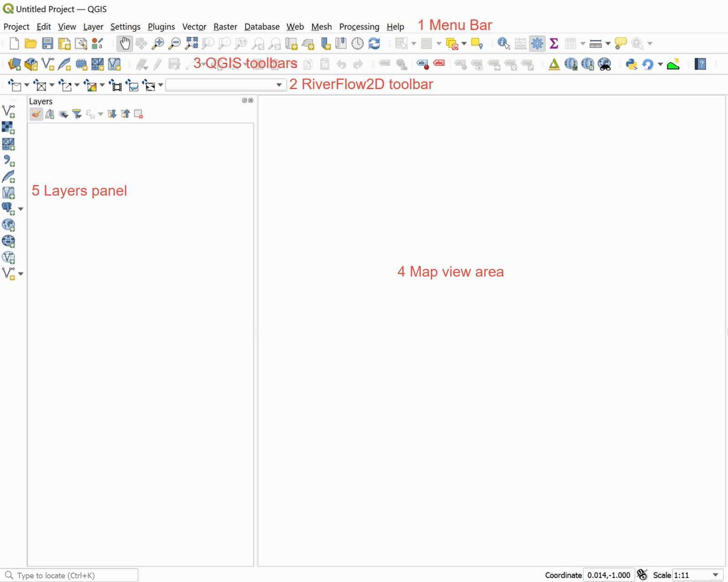Expand the empty RiverFlow2D toolbar combo box

(278, 85)
